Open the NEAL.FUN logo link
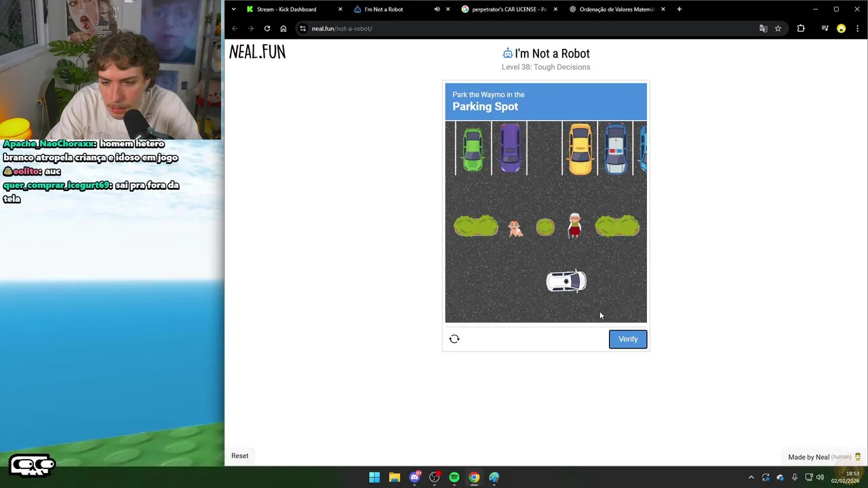The image size is (868, 488). click(257, 52)
